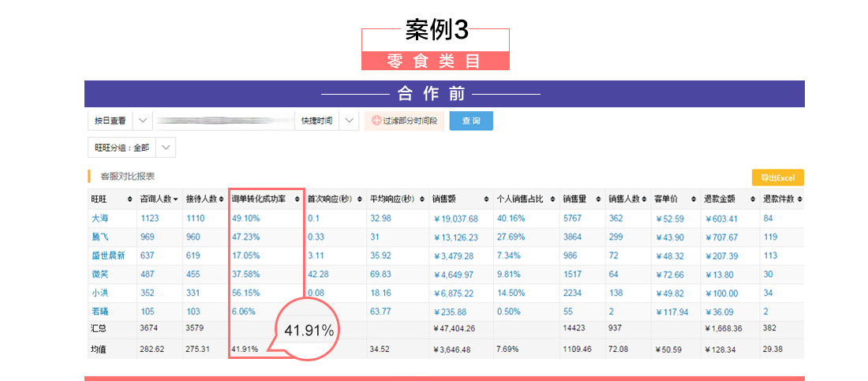Click the ￥603.41 refund amount
This screenshot has width=868, height=381.
tap(721, 219)
